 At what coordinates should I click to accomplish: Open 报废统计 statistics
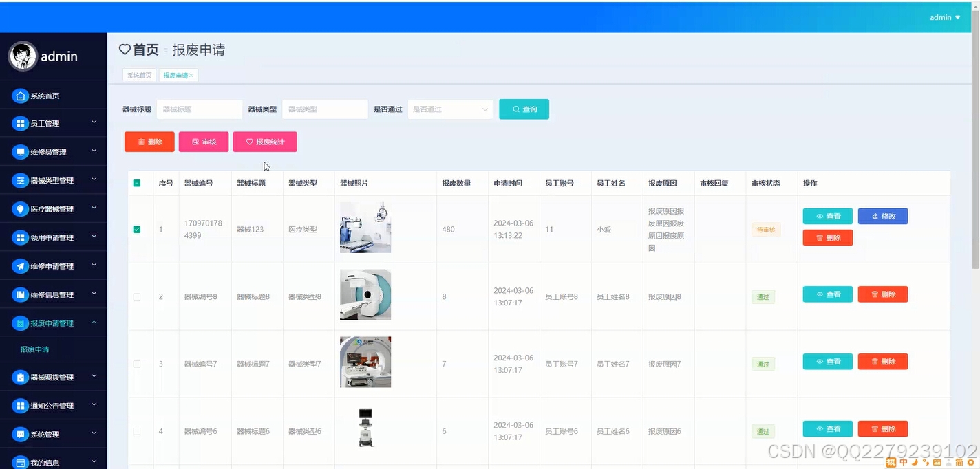pyautogui.click(x=265, y=141)
